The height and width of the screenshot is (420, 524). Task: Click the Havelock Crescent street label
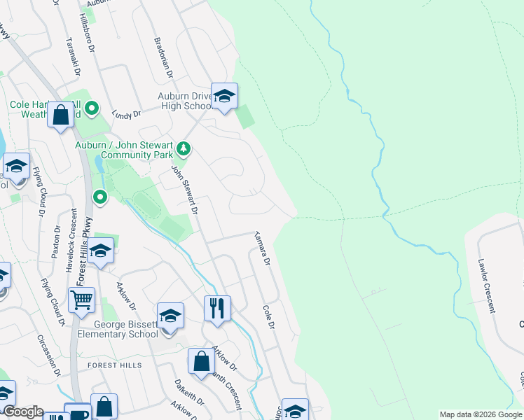tap(71, 240)
